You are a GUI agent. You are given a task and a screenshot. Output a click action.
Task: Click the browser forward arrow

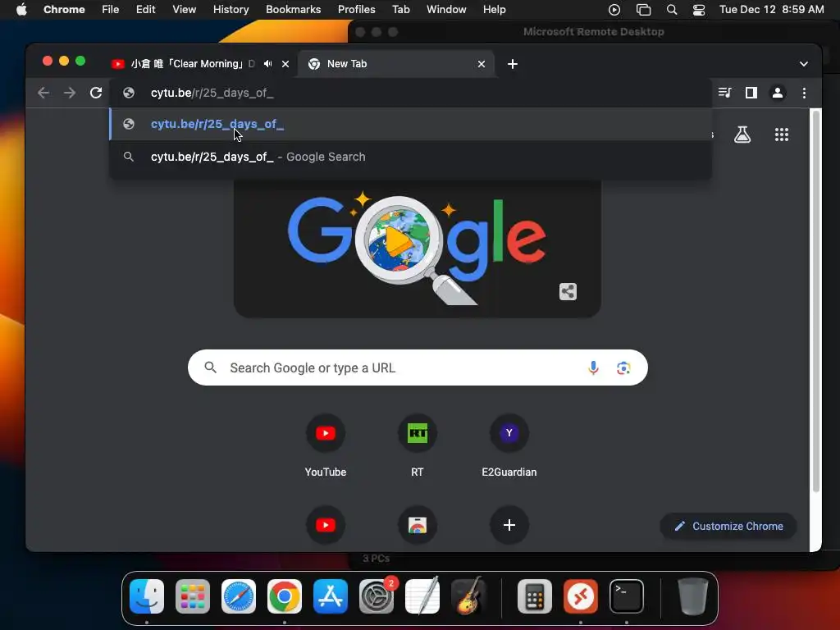coord(70,93)
